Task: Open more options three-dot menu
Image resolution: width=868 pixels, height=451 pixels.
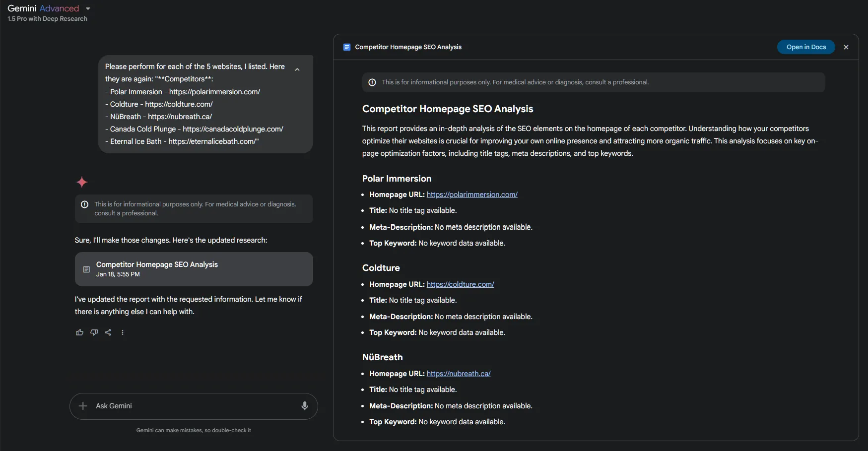Action: point(123,332)
